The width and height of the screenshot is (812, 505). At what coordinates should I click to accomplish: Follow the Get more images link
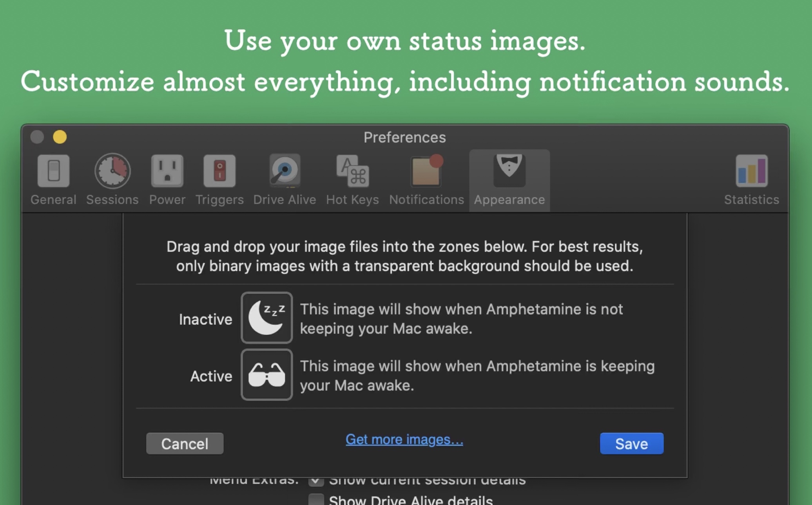coord(404,440)
